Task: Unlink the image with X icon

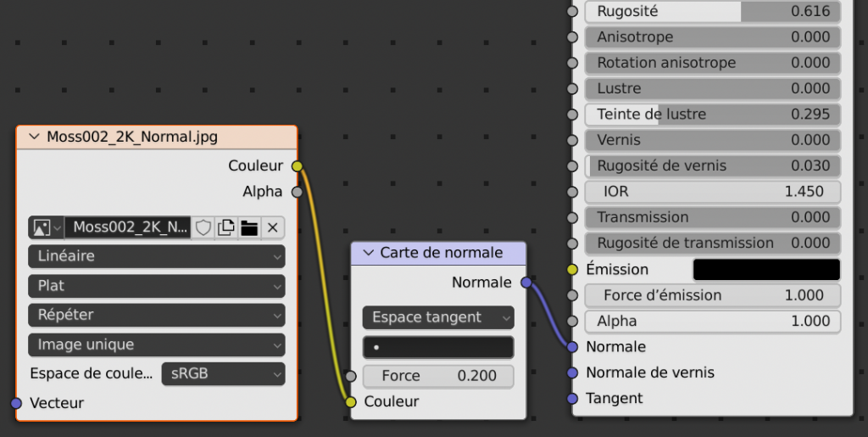Action: pyautogui.click(x=272, y=227)
